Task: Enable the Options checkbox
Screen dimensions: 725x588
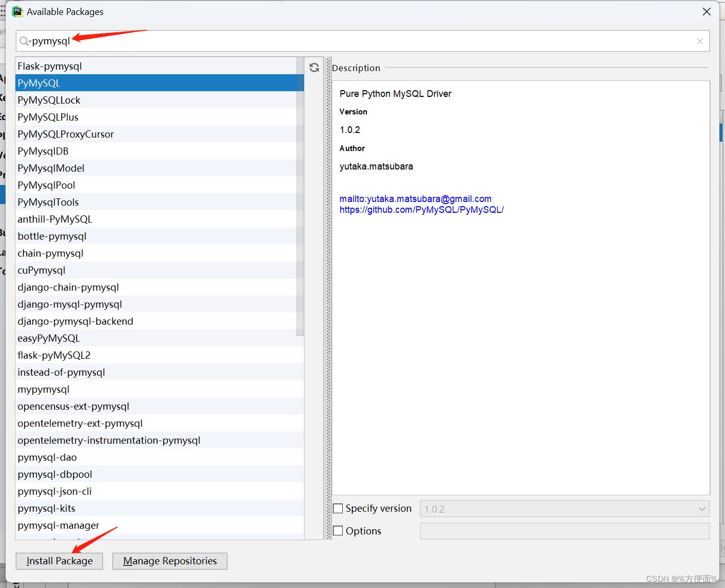Action: [x=338, y=531]
